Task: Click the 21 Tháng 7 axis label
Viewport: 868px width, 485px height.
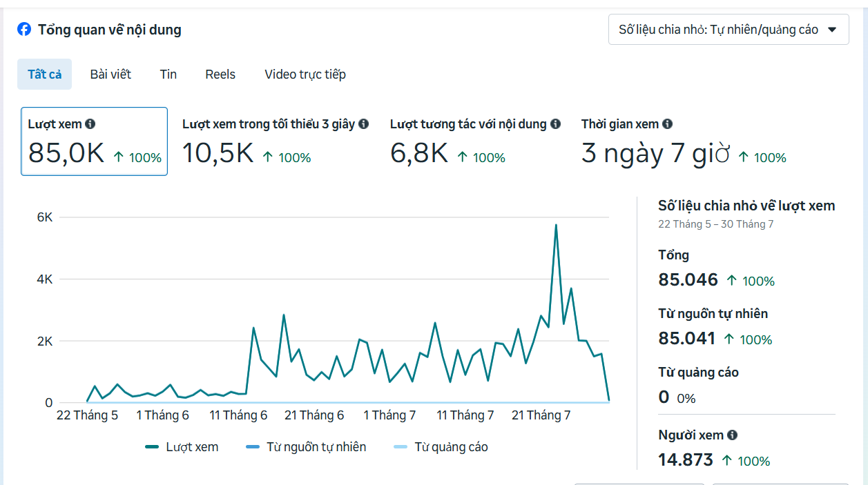Action: (541, 415)
